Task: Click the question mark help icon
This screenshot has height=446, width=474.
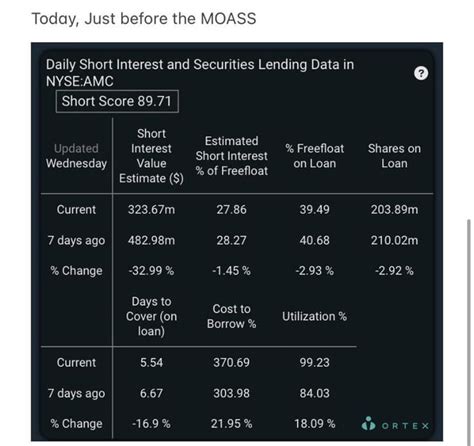Action: coord(421,73)
